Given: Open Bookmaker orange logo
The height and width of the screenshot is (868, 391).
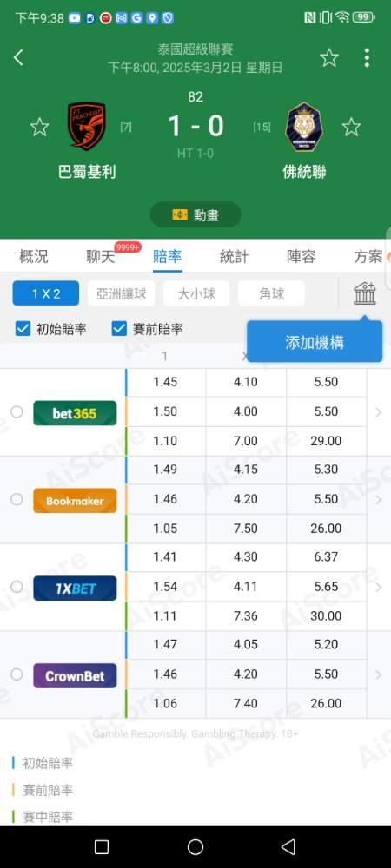Looking at the screenshot, I should 75,501.
